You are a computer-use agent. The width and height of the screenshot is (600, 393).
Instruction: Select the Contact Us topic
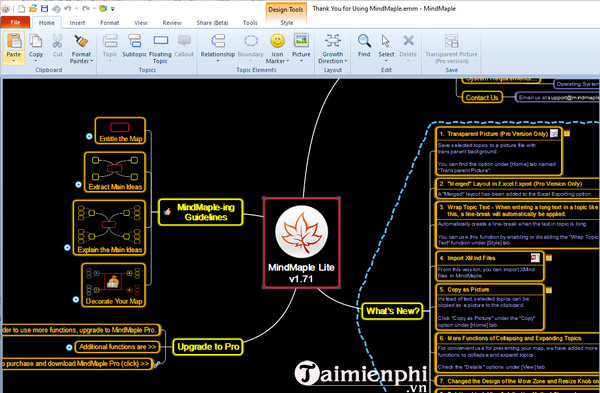pos(482,98)
